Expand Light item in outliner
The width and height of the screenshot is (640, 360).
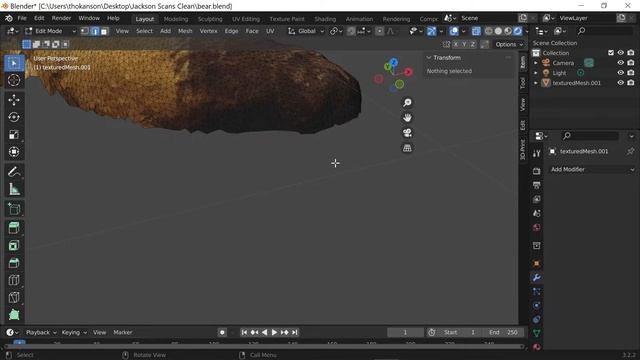click(536, 73)
